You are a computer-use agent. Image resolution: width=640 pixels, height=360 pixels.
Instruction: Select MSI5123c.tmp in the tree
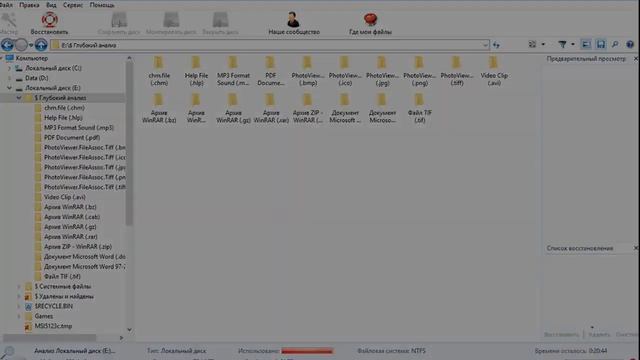tap(53, 326)
